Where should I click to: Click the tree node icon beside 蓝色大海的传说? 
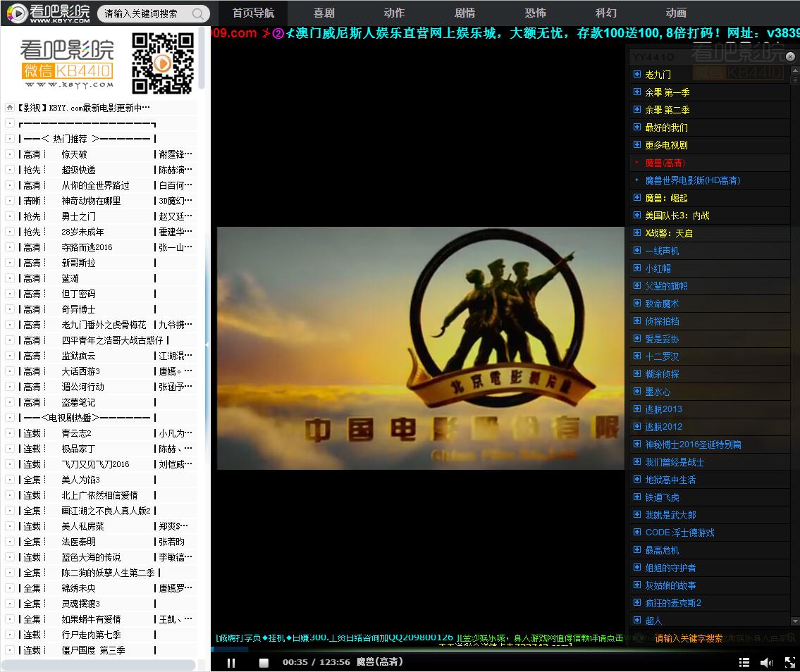(10, 557)
